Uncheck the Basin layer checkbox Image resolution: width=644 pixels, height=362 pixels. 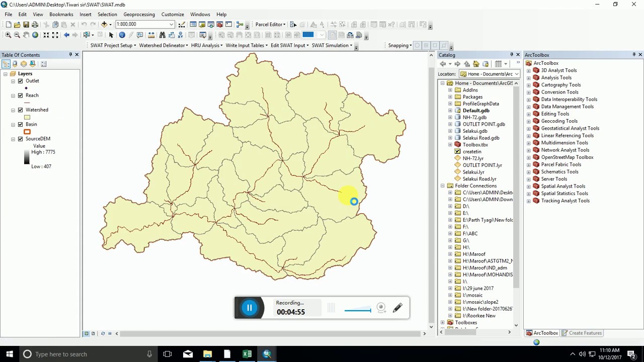coord(20,125)
